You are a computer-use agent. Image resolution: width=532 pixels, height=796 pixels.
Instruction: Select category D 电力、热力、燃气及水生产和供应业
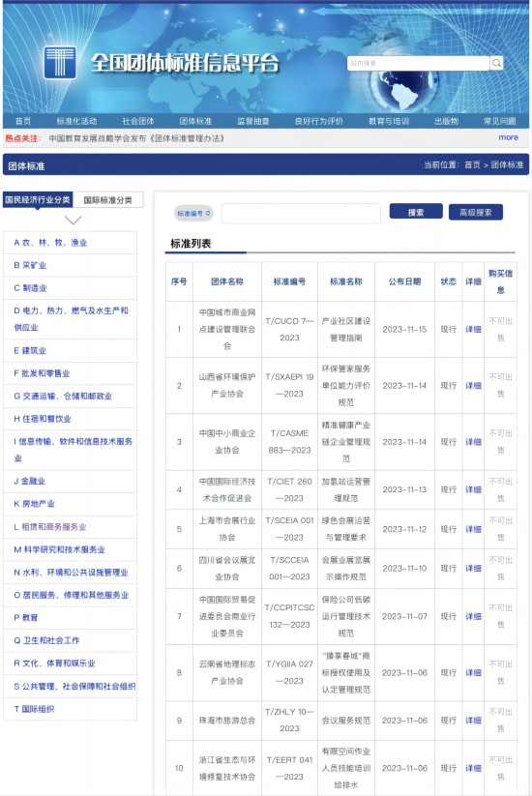tap(71, 319)
